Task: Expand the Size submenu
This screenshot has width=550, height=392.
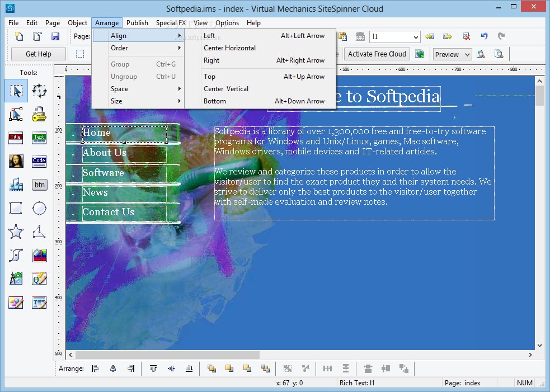Action: coord(139,101)
